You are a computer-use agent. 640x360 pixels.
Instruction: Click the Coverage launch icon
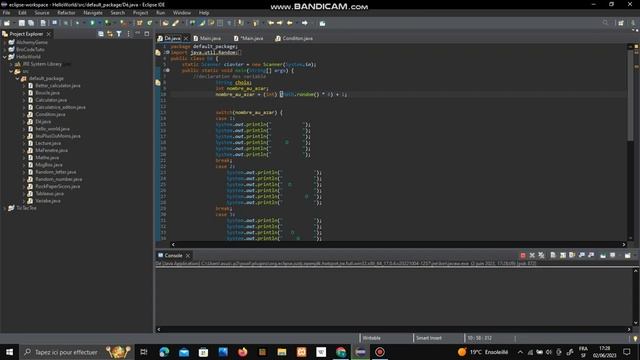pos(107,23)
